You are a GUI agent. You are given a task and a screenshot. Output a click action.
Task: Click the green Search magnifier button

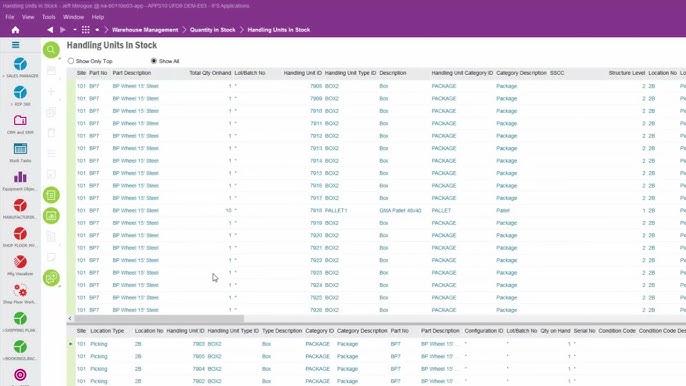click(x=51, y=49)
